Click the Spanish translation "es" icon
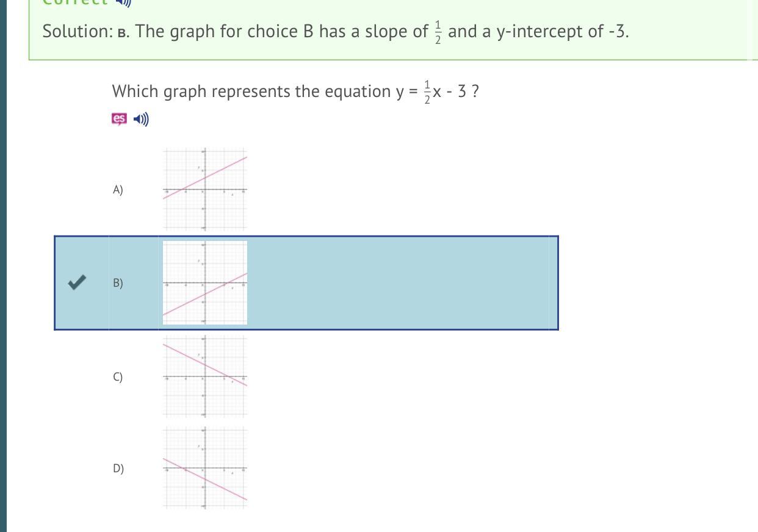758x532 pixels. click(x=119, y=118)
